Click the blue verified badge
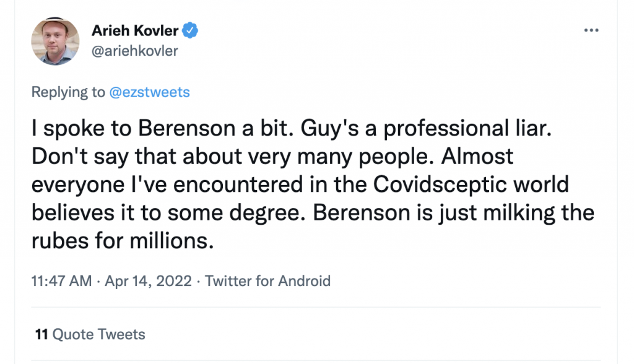 point(193,30)
